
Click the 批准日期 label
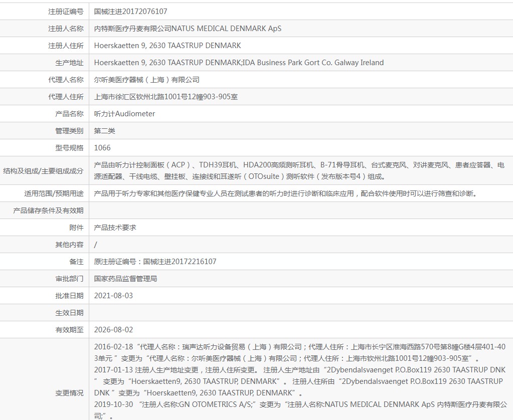[x=69, y=295]
